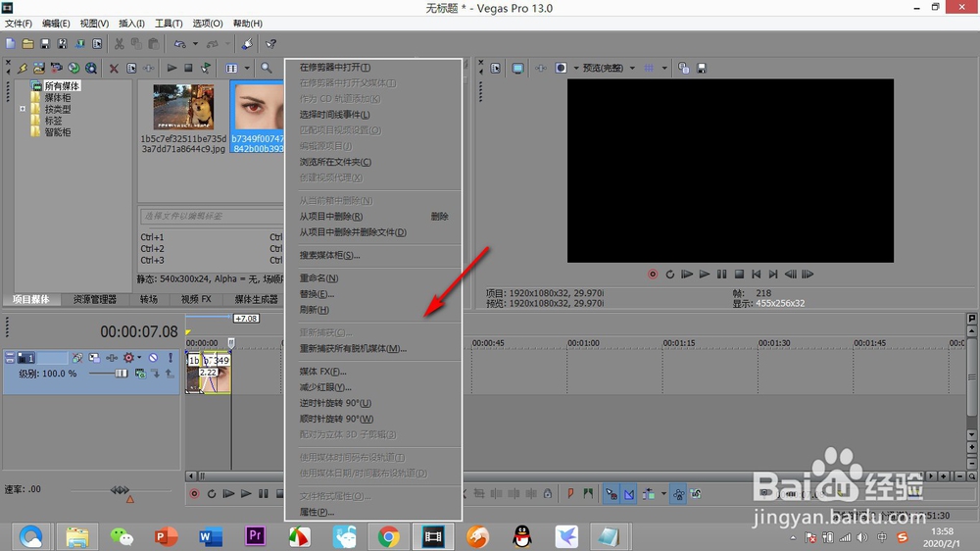Screen dimensions: 980x551
Task: Select the 智能柜 folder
Action: (58, 132)
